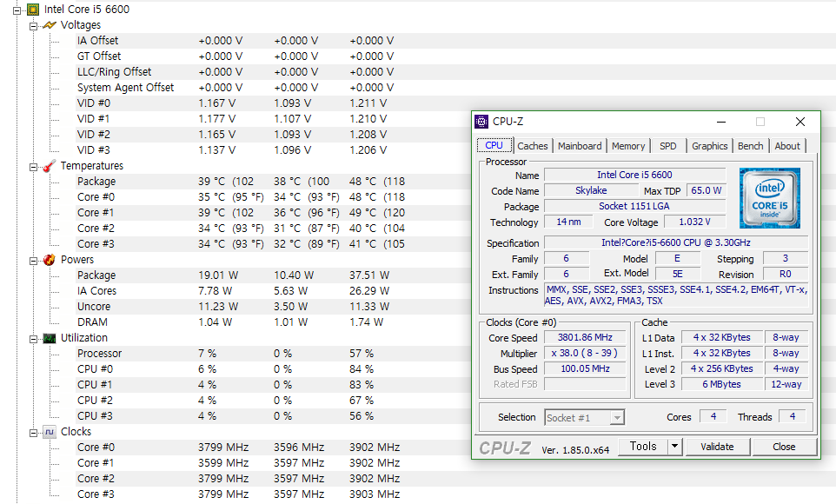Click the Clocks waveform icon
This screenshot has height=504, width=836.
[50, 432]
